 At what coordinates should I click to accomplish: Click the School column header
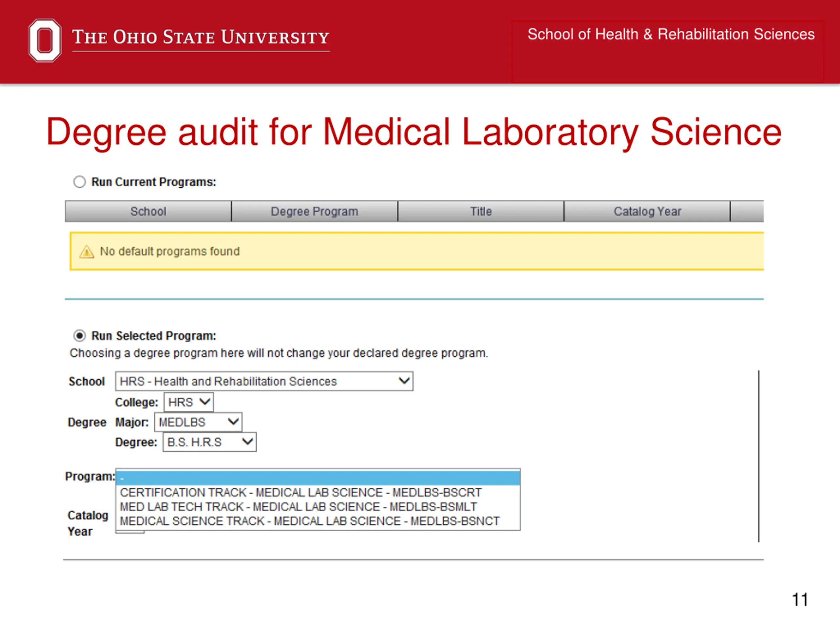pyautogui.click(x=148, y=211)
